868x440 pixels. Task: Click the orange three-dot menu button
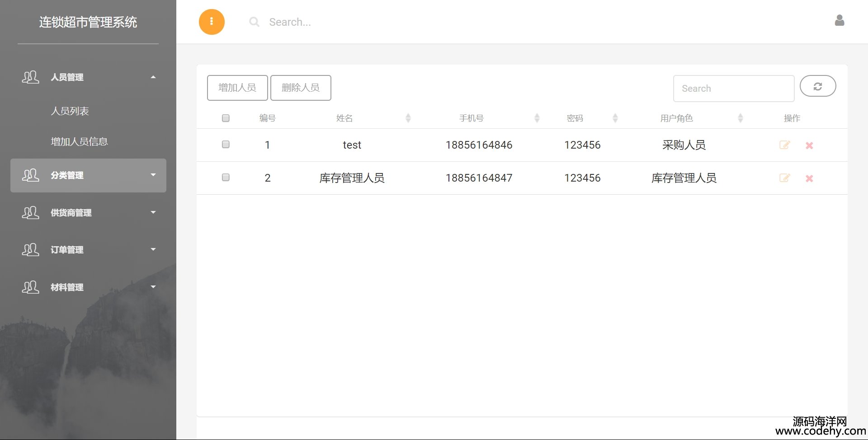pyautogui.click(x=212, y=22)
